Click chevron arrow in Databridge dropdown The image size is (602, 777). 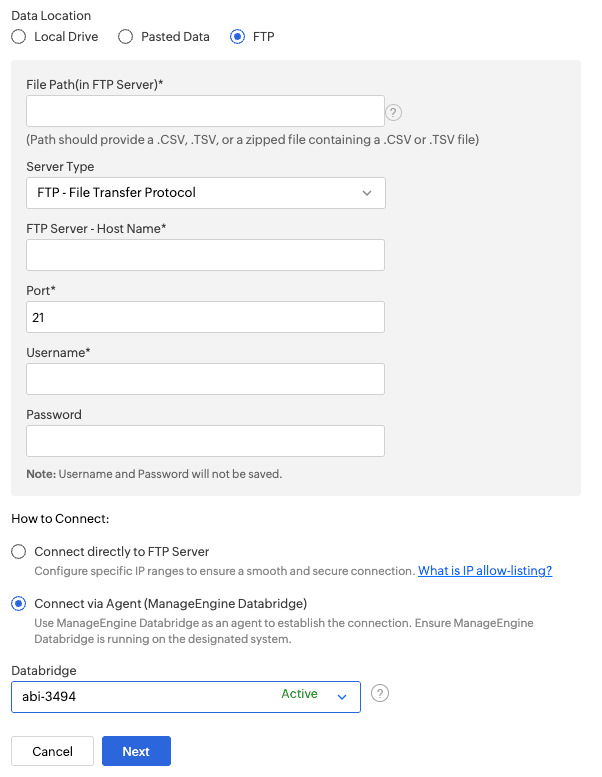click(x=342, y=697)
